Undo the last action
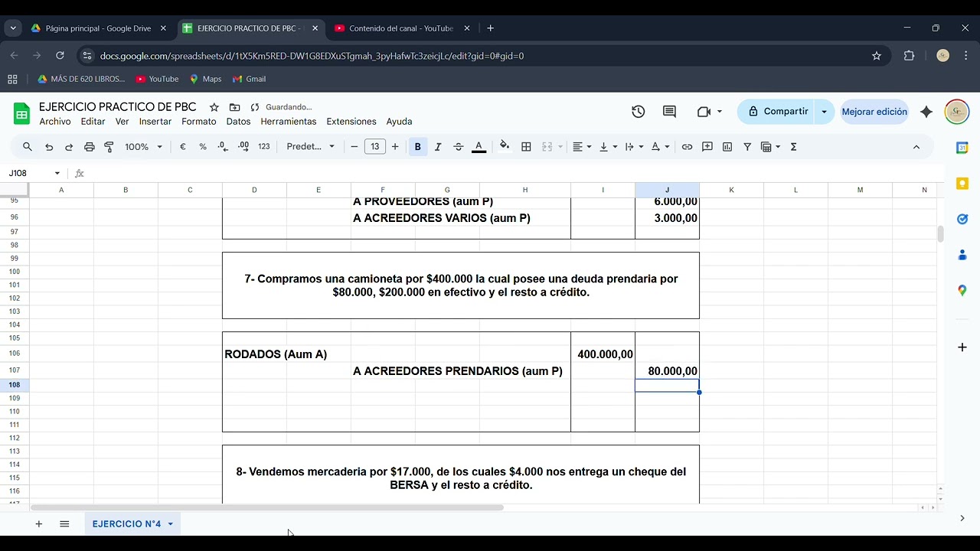Viewport: 980px width, 551px height. pyautogui.click(x=49, y=147)
